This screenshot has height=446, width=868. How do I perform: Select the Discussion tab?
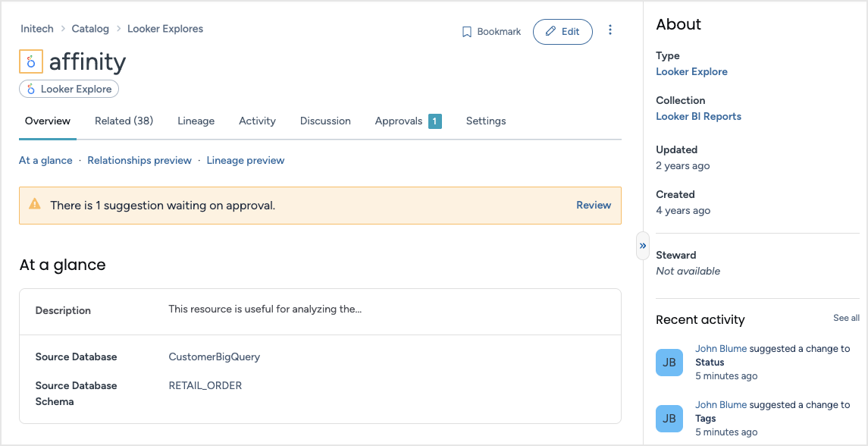click(325, 121)
